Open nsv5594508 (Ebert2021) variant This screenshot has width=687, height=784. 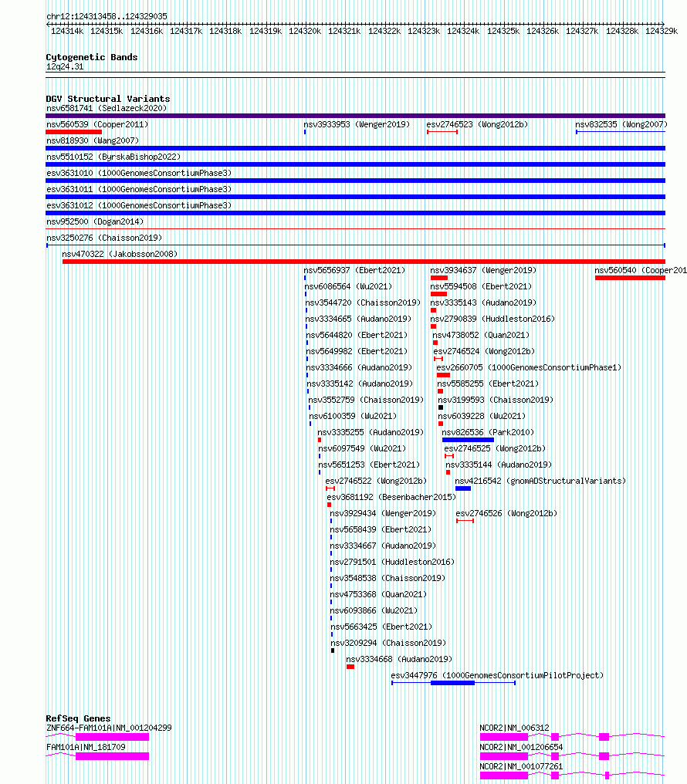pos(481,286)
